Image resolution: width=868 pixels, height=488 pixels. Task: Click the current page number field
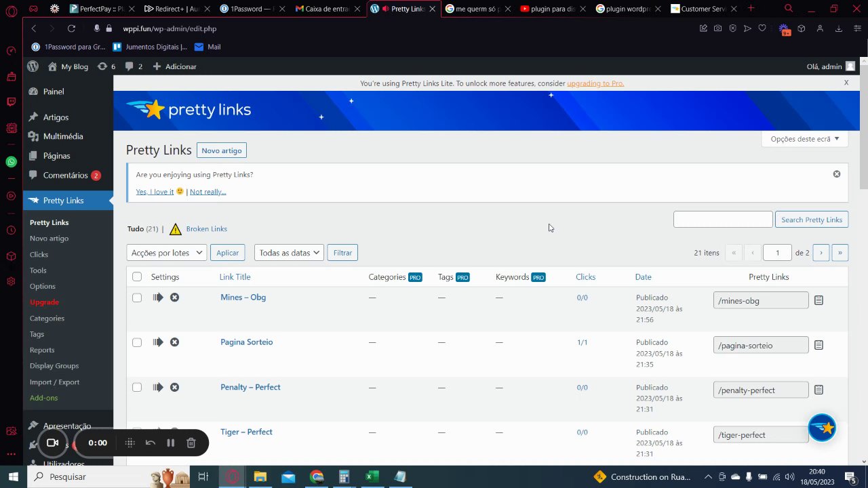pyautogui.click(x=777, y=253)
